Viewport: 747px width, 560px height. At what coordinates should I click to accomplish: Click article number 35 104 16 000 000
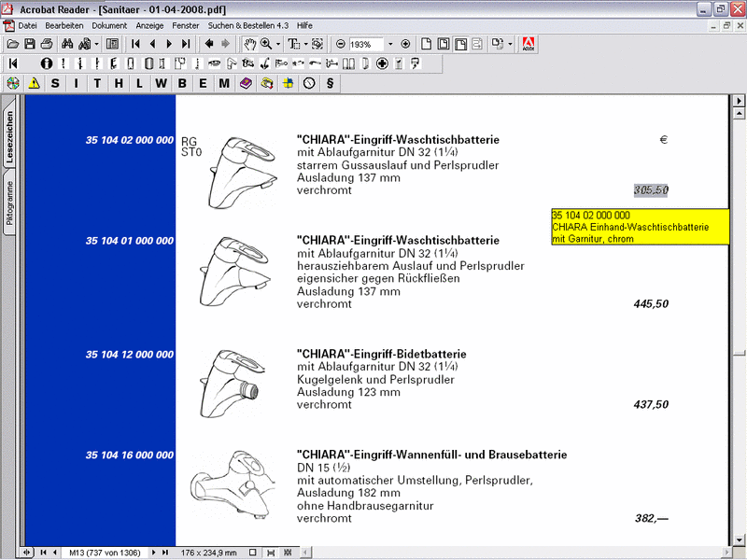tap(130, 455)
